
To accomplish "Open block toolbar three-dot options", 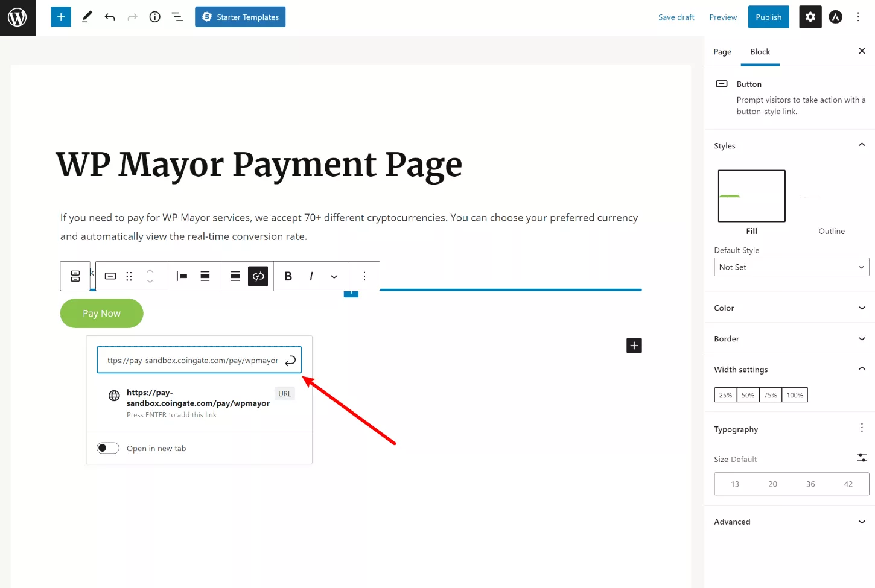I will click(x=364, y=276).
